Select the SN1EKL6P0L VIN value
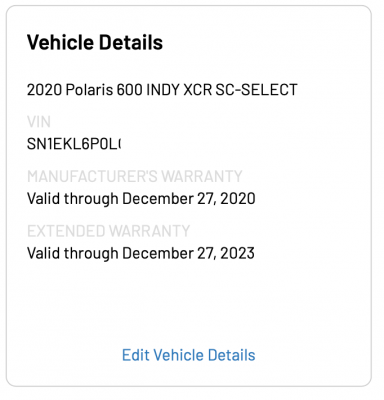 pyautogui.click(x=74, y=144)
